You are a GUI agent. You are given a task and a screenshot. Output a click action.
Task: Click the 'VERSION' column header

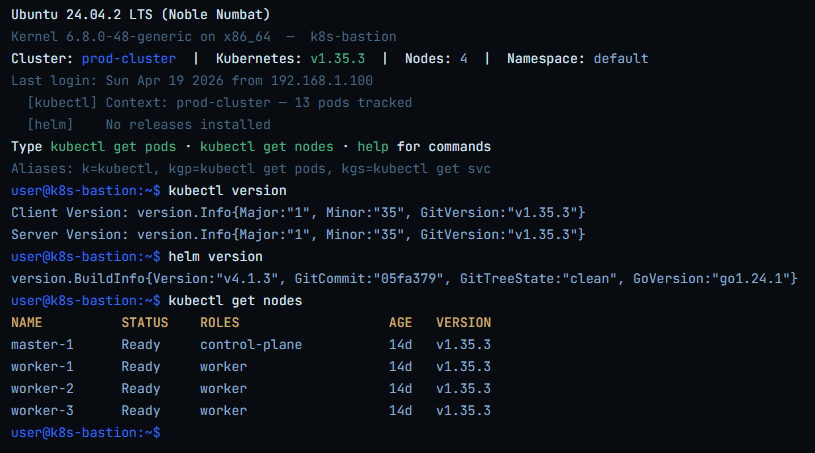click(x=464, y=323)
